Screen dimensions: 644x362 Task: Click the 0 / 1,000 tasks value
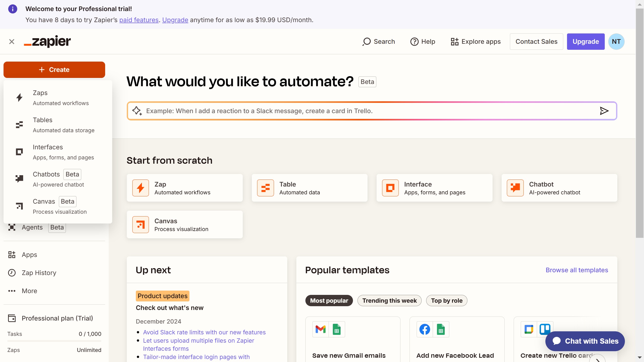pyautogui.click(x=90, y=334)
